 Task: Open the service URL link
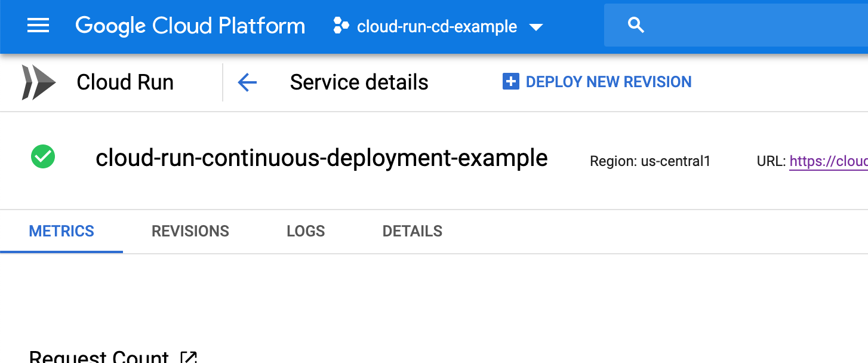[x=829, y=161]
